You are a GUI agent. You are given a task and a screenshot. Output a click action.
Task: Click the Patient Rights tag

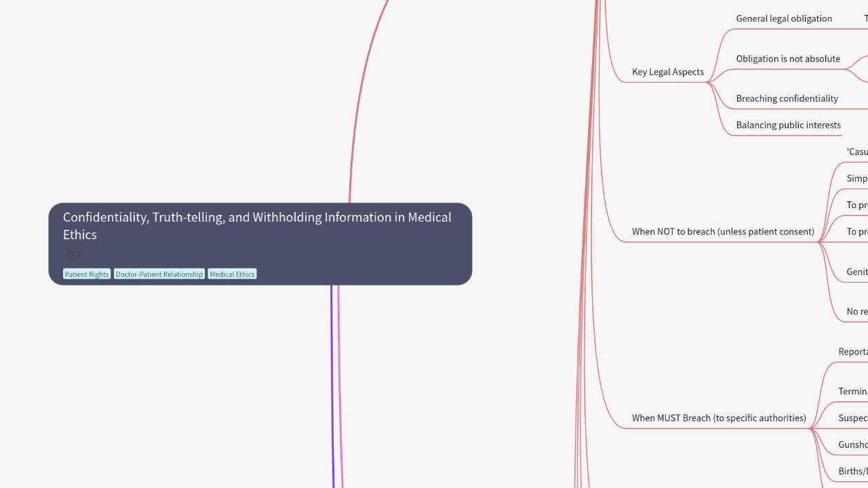87,274
